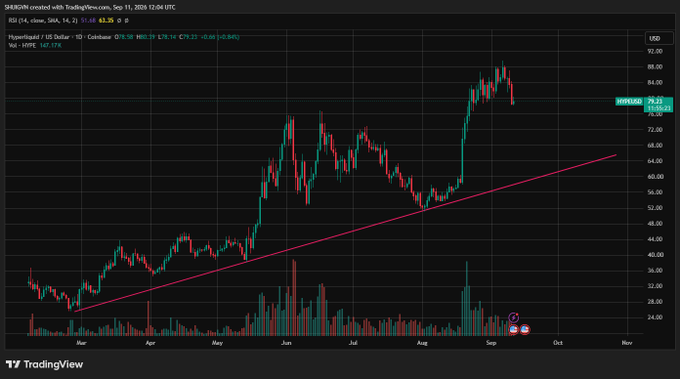680x379 pixels.
Task: Click the 32.00 price axis label
Action: [655, 286]
